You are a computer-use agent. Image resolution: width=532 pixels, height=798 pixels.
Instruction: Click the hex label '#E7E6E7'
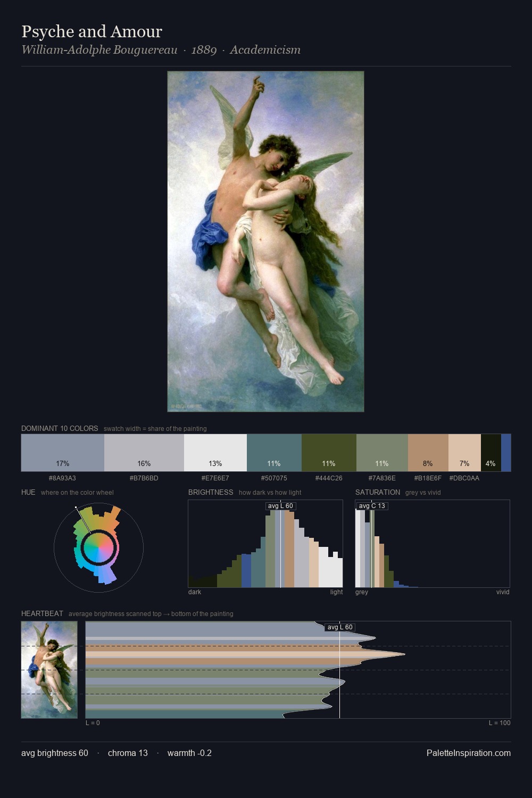tap(215, 478)
